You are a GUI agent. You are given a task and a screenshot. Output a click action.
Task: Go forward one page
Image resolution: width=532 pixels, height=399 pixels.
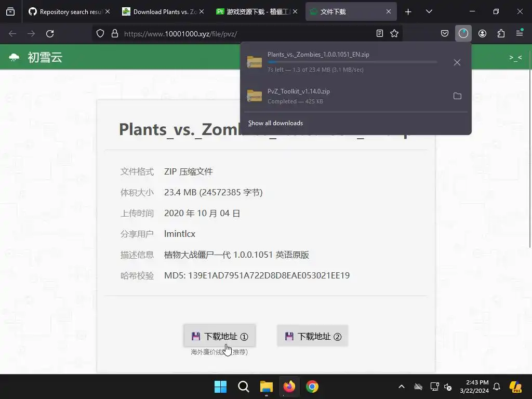pos(31,34)
